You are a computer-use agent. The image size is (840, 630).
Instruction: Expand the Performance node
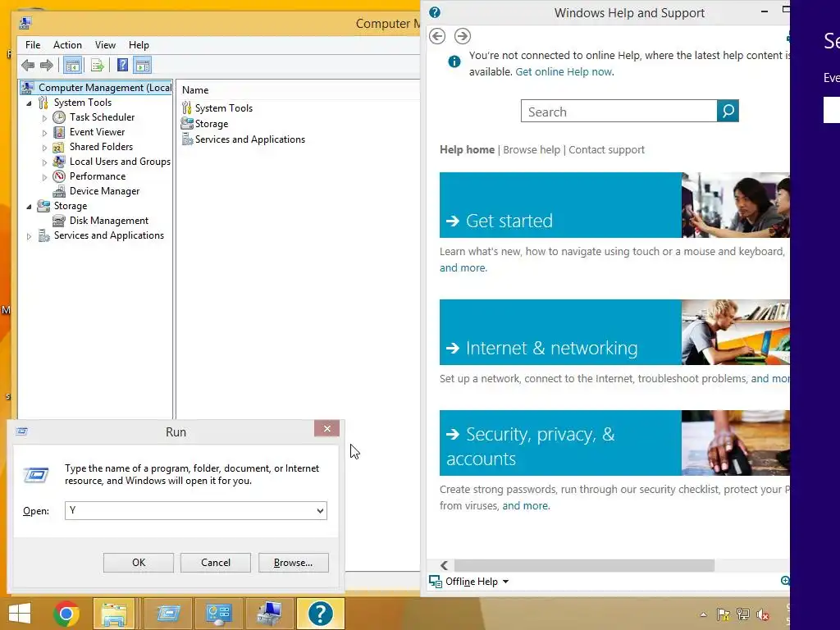click(x=44, y=176)
